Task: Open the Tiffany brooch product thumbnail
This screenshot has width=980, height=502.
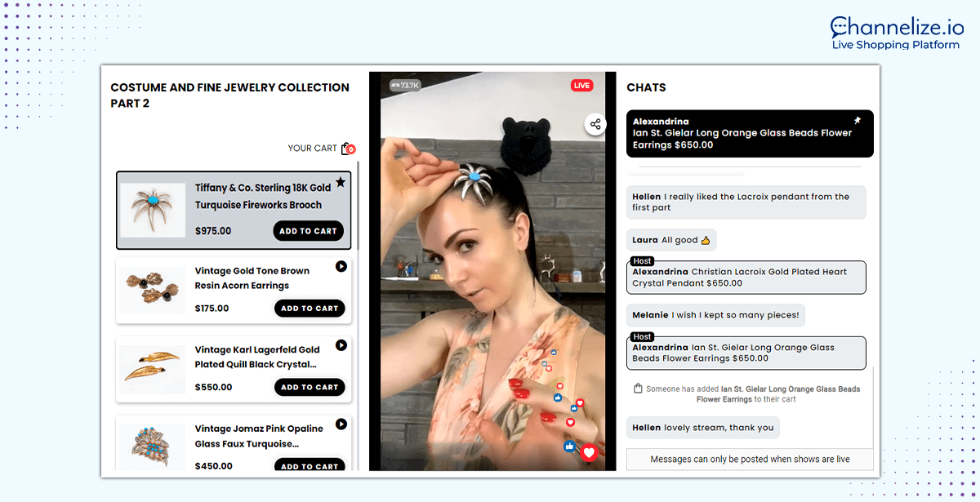Action: click(x=154, y=211)
